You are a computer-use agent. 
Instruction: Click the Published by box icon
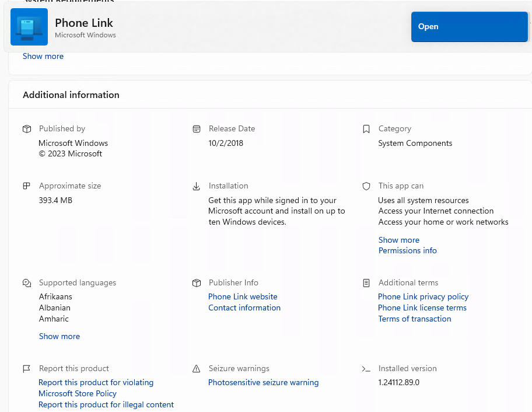pos(27,129)
